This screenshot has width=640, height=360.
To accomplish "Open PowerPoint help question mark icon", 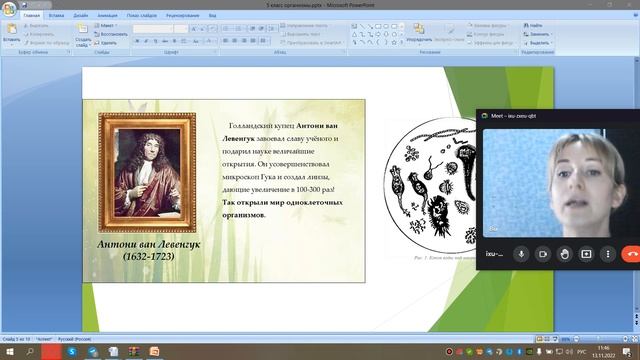I will [636, 16].
